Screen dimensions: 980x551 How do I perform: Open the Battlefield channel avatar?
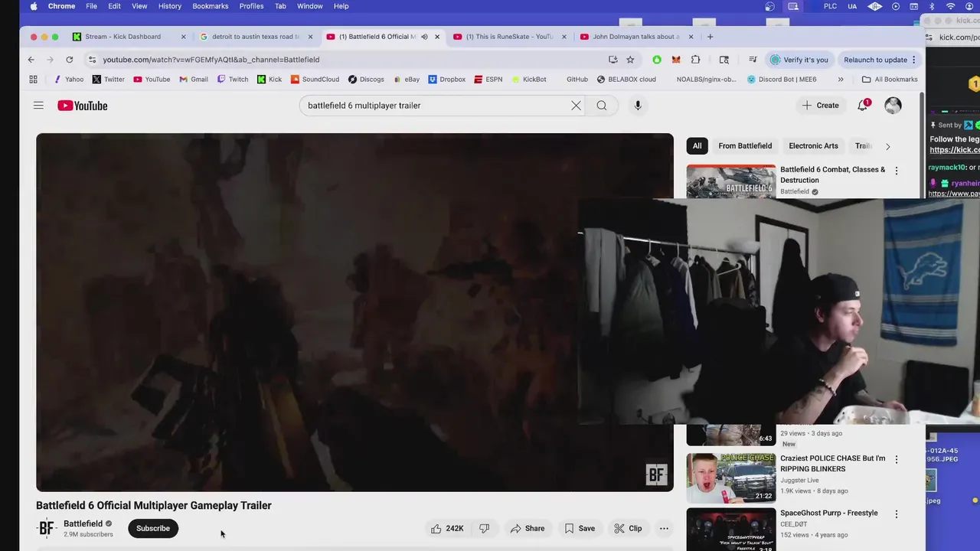coord(47,528)
